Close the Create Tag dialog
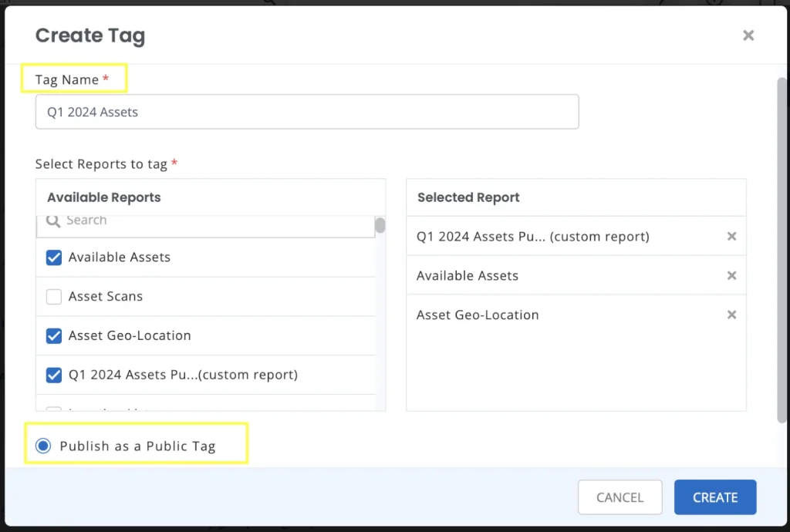Viewport: 790px width, 532px height. [x=748, y=35]
